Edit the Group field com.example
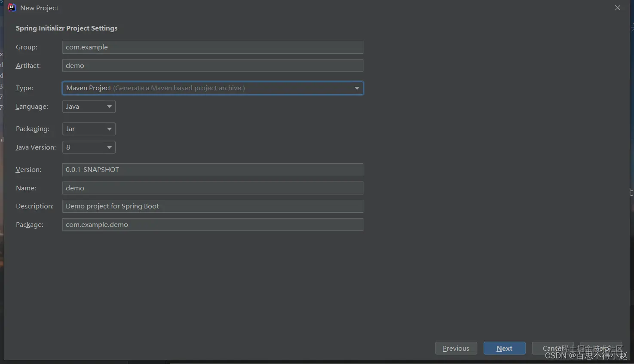Image resolution: width=634 pixels, height=364 pixels. (213, 47)
